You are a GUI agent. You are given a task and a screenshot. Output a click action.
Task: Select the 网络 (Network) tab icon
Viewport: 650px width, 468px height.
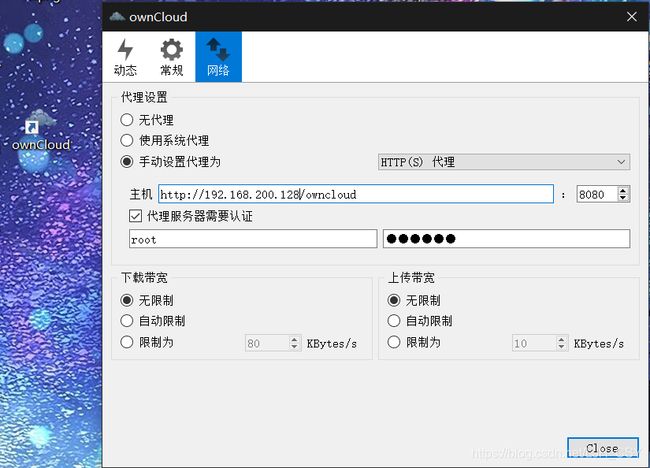(x=218, y=56)
